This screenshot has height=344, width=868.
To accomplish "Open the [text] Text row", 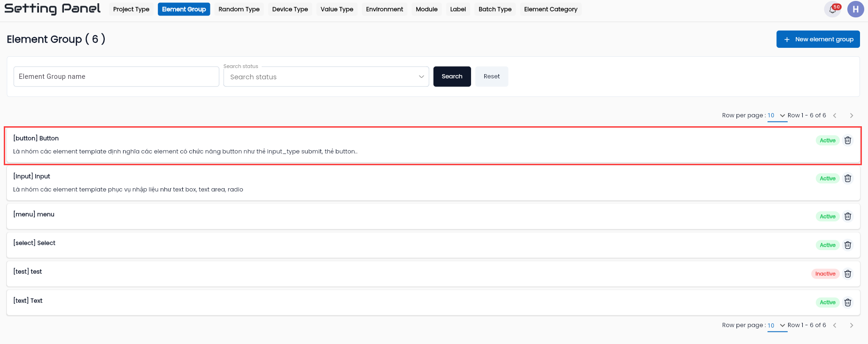I will click(433, 302).
